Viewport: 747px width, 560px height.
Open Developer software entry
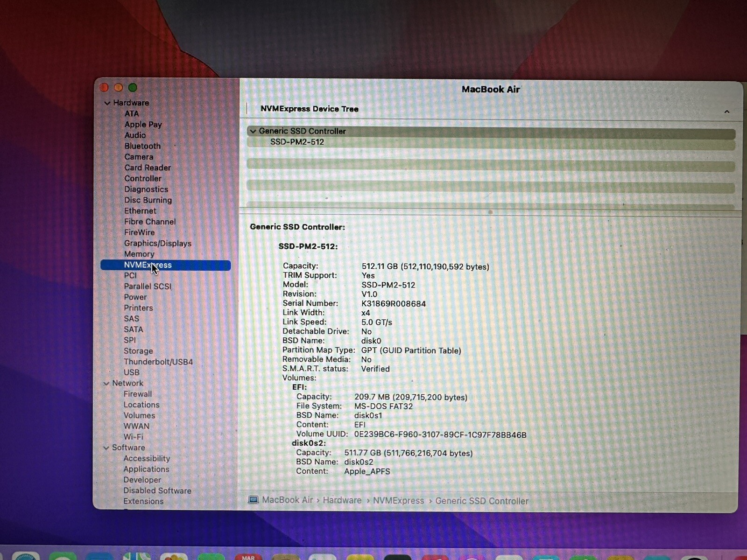tap(142, 480)
